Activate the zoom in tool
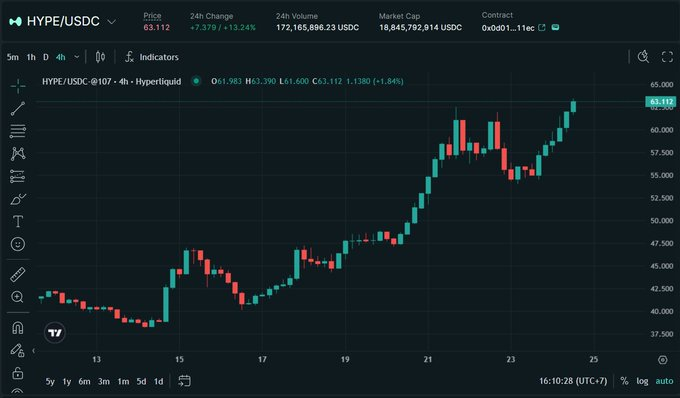This screenshot has width=680, height=398. click(18, 297)
